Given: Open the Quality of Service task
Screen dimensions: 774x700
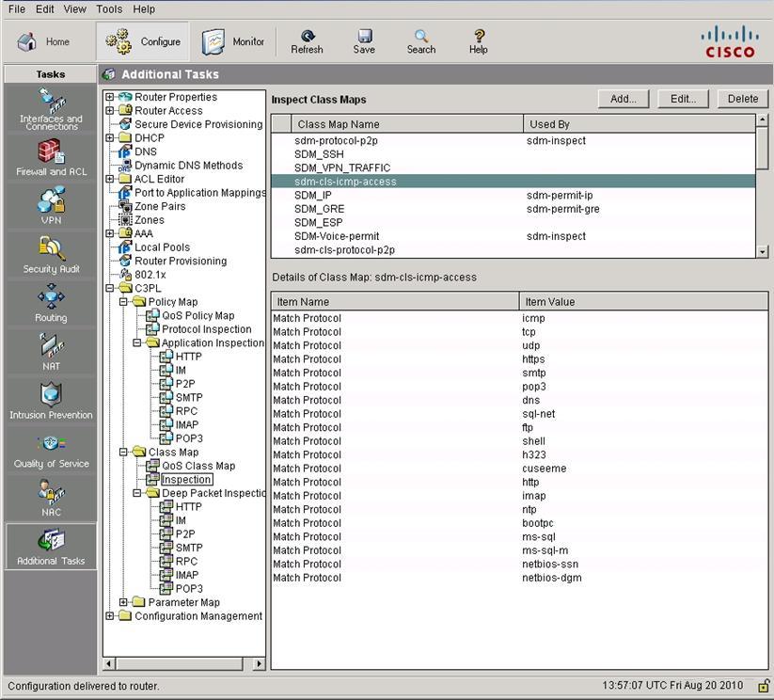Looking at the screenshot, I should click(x=51, y=452).
